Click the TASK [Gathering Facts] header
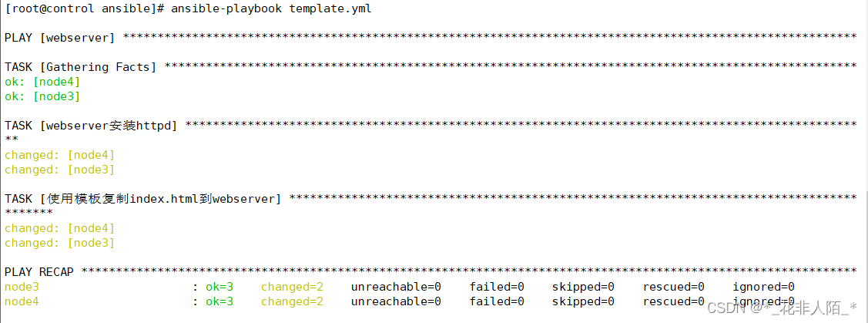This screenshot has width=868, height=323. click(x=80, y=67)
